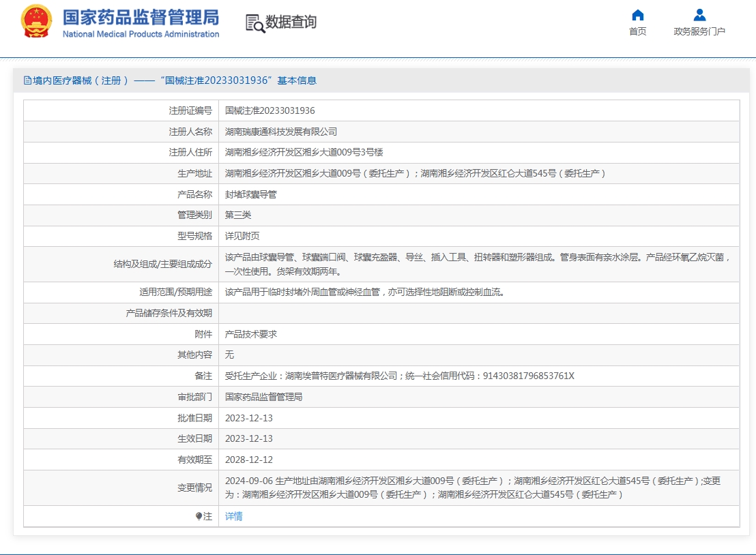Select 批准日期 value 2023-12-13
This screenshot has height=555, width=756.
pyautogui.click(x=249, y=418)
